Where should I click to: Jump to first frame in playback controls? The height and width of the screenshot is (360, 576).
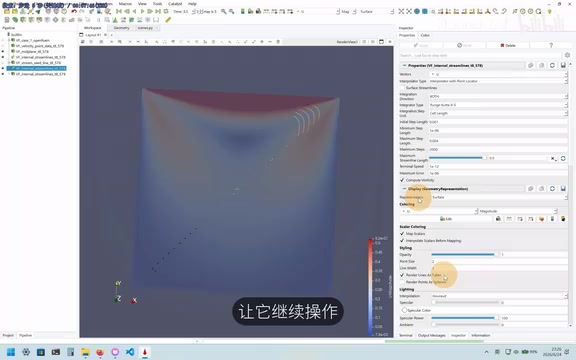tap(119, 11)
